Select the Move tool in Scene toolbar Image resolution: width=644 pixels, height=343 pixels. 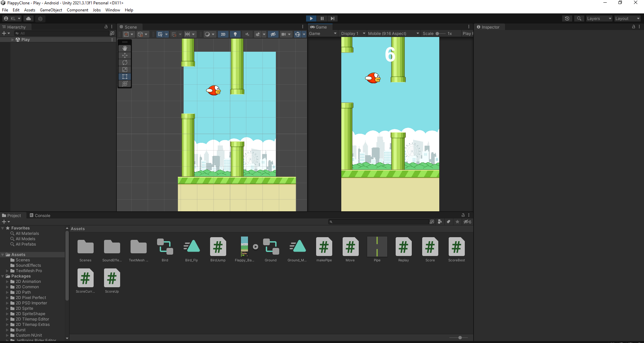tap(125, 55)
